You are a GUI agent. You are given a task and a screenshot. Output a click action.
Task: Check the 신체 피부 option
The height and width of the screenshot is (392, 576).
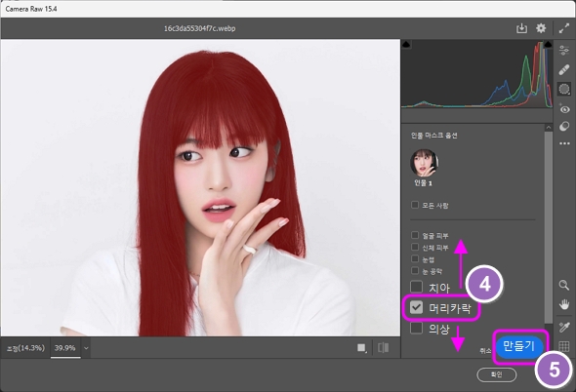[x=415, y=247]
